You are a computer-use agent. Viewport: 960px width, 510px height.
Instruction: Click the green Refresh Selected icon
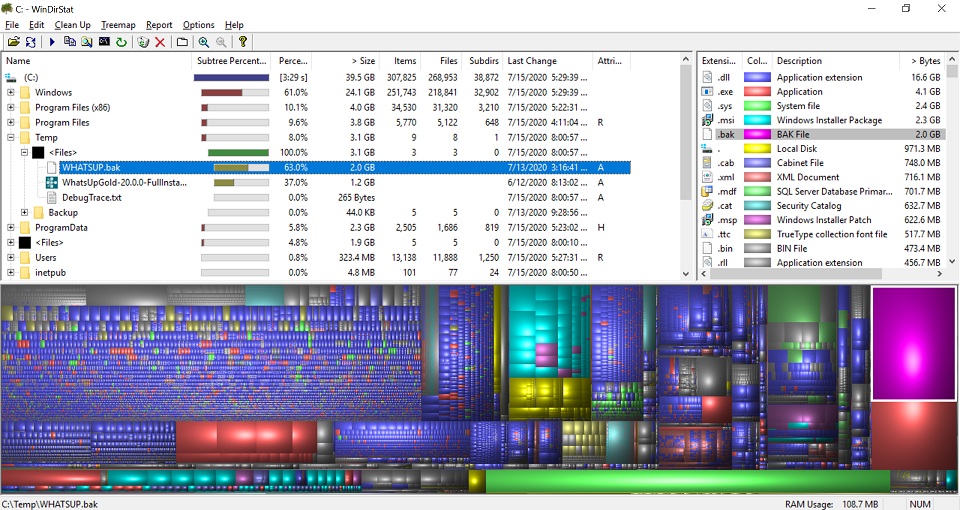(121, 42)
